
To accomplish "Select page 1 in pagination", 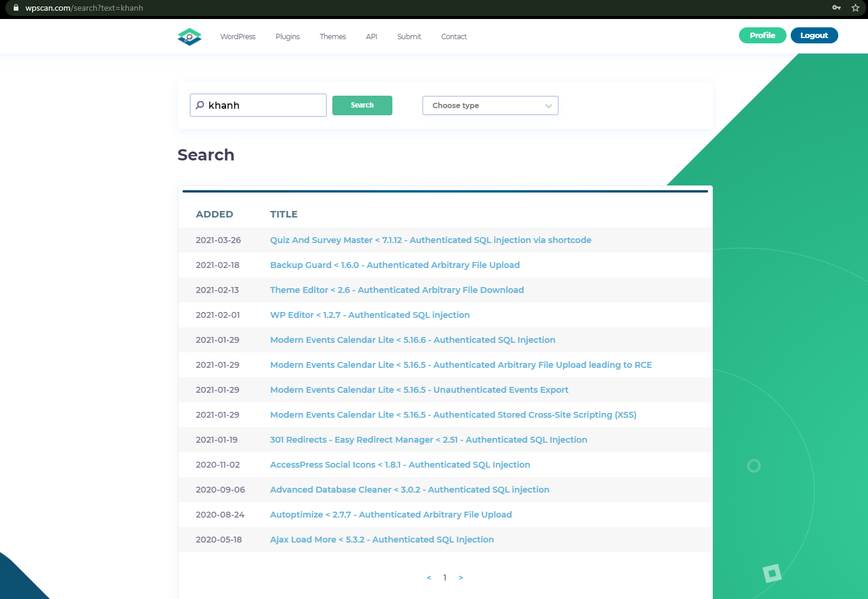I will tap(445, 578).
